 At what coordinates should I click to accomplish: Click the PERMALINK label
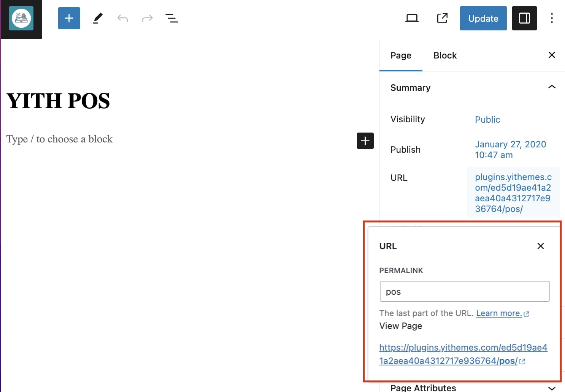coord(401,270)
